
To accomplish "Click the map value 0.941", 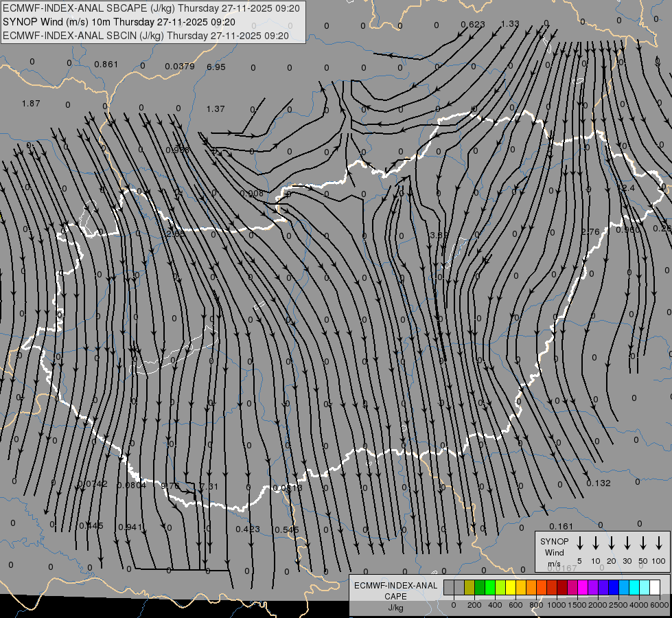I will pos(130,527).
